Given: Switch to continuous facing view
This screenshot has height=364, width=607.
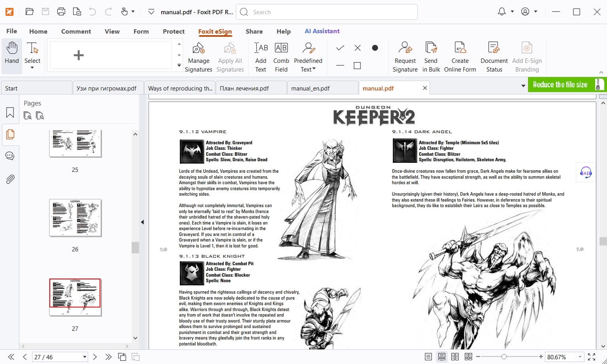Looking at the screenshot, I should click(468, 357).
